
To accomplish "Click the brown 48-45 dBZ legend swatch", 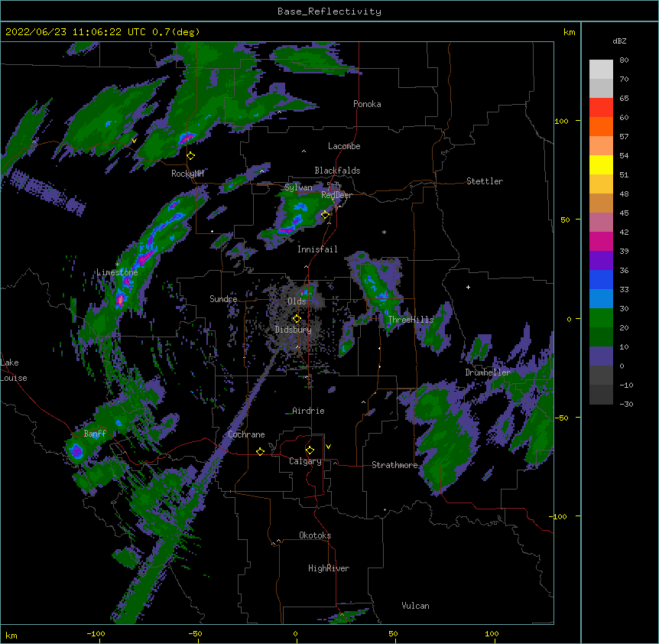I will pyautogui.click(x=601, y=203).
